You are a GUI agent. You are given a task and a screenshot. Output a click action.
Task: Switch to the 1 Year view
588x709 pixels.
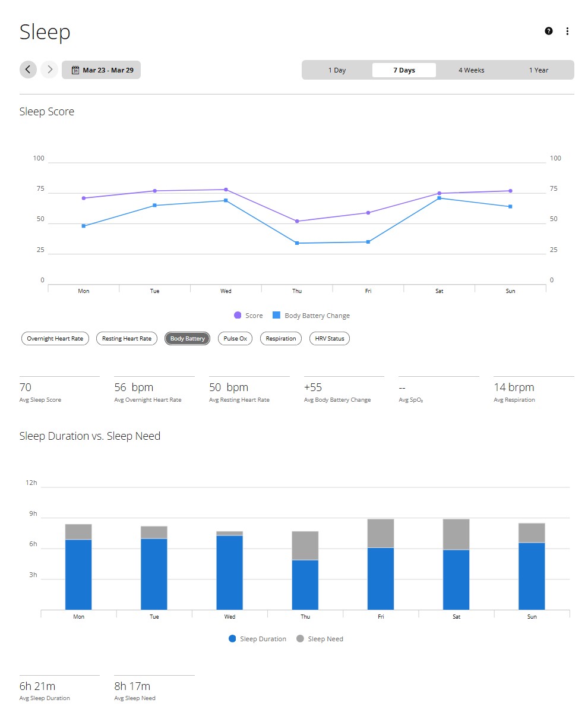tap(538, 70)
